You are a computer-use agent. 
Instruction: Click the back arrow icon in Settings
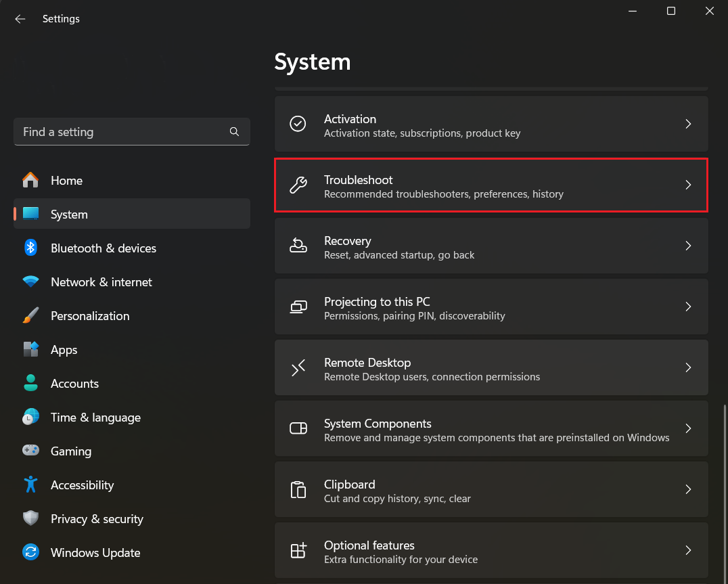click(20, 19)
